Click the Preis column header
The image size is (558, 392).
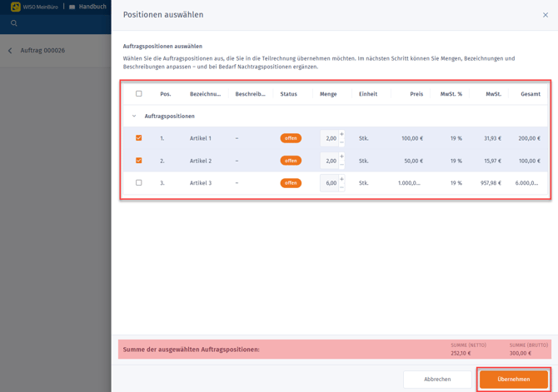point(416,94)
